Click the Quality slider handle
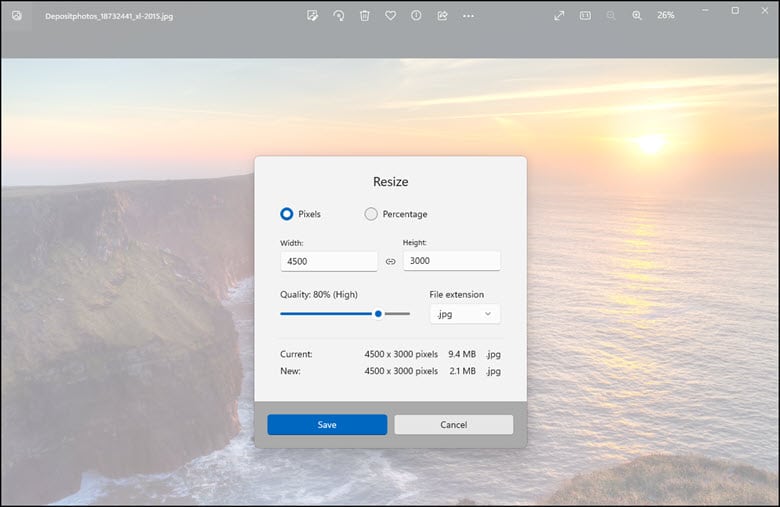Screen dimensions: 780x507 point(378,314)
